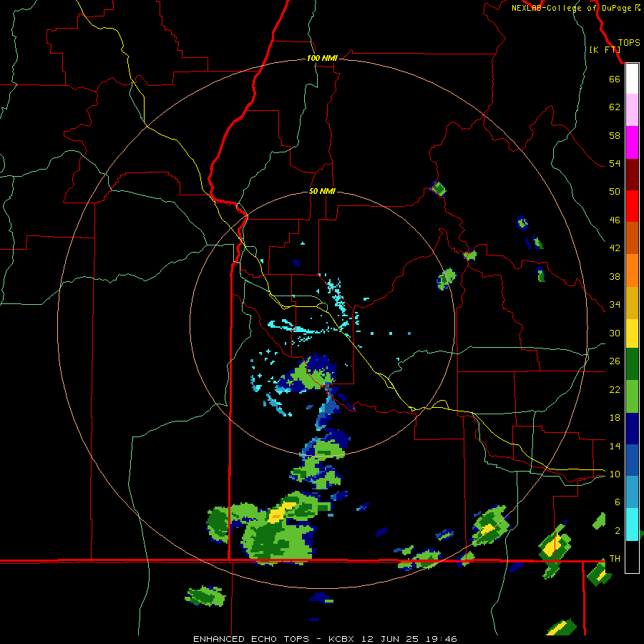This screenshot has width=644, height=644.
Task: Click the orange 38-42 kft legend swatch
Action: 632,270
